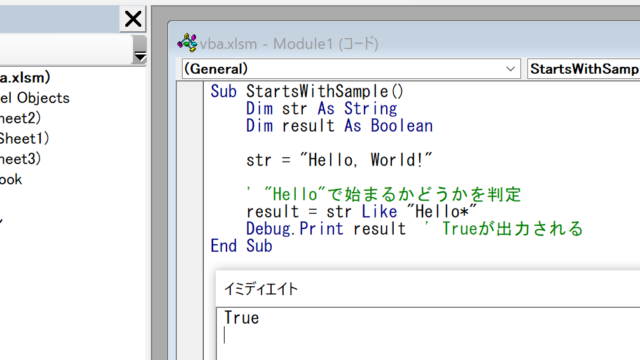Click the result = str Like line

362,212
